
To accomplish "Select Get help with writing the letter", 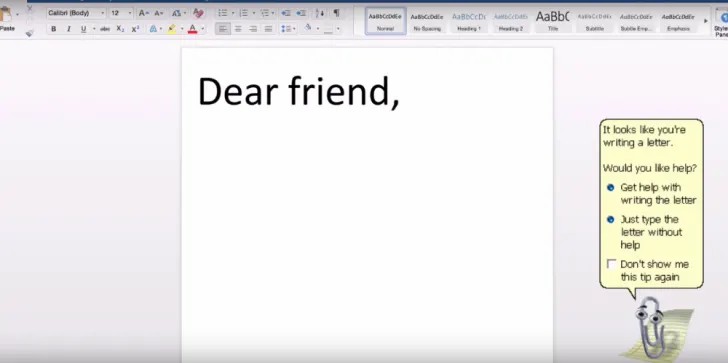I will click(652, 194).
